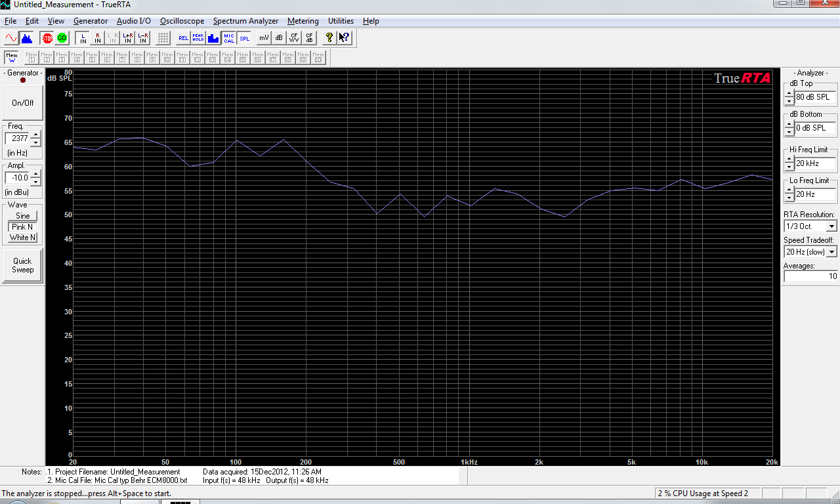Select the Mem 20 memory slot

[x=318, y=58]
